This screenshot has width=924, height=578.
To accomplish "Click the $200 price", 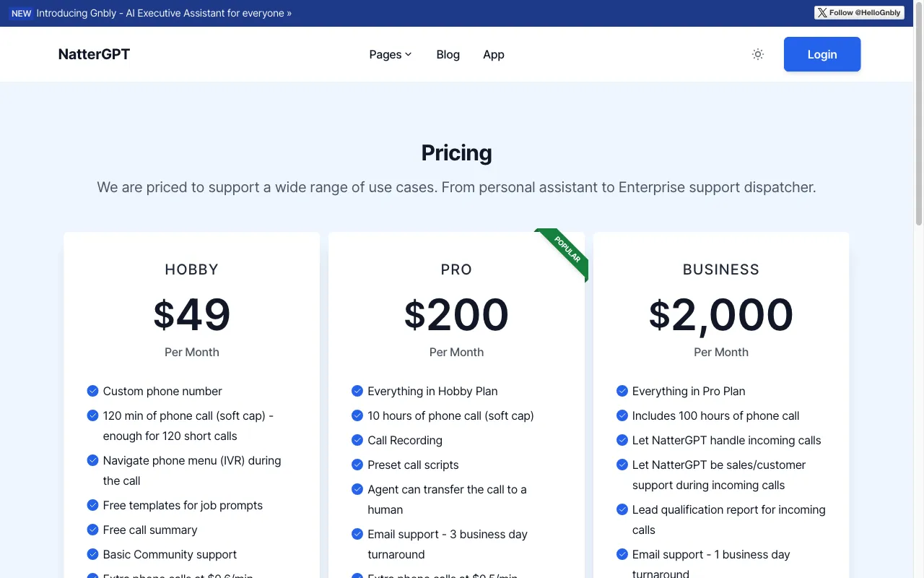I will pyautogui.click(x=456, y=314).
